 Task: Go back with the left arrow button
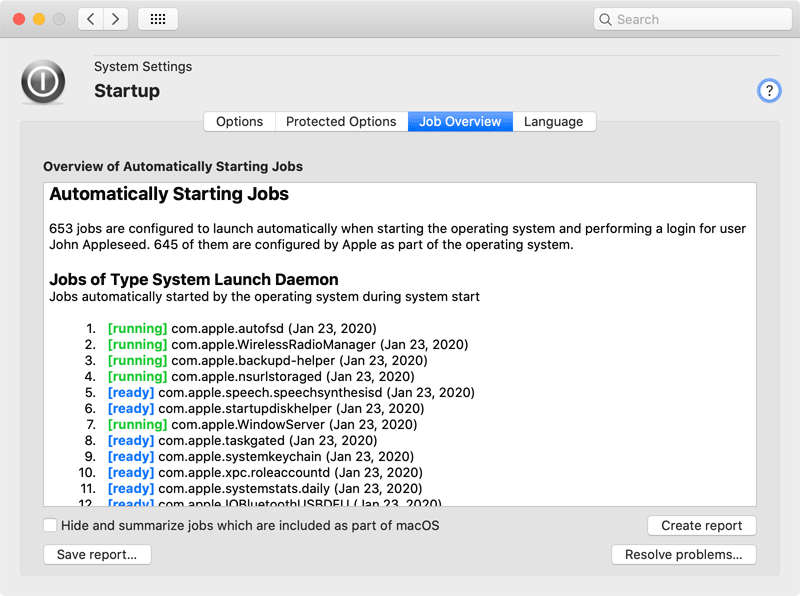pyautogui.click(x=91, y=19)
